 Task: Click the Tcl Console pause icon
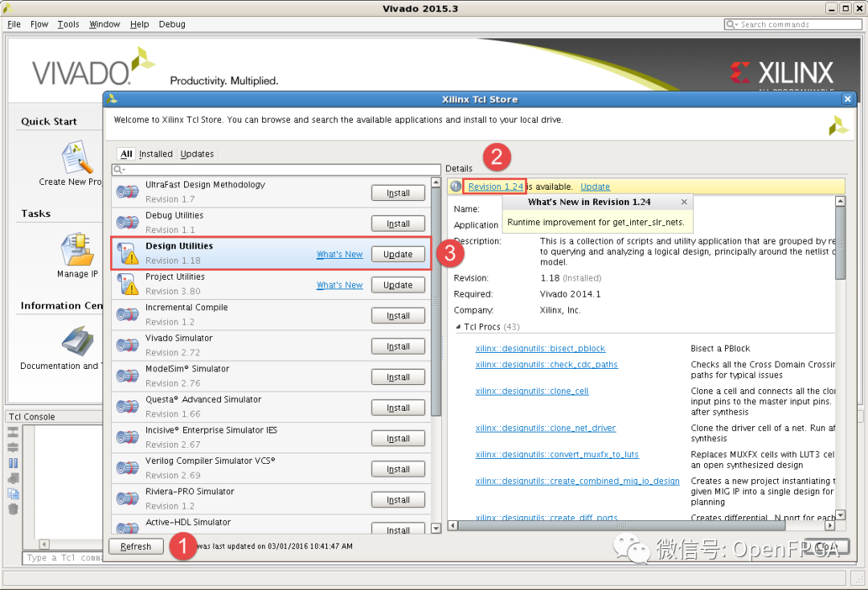click(14, 463)
